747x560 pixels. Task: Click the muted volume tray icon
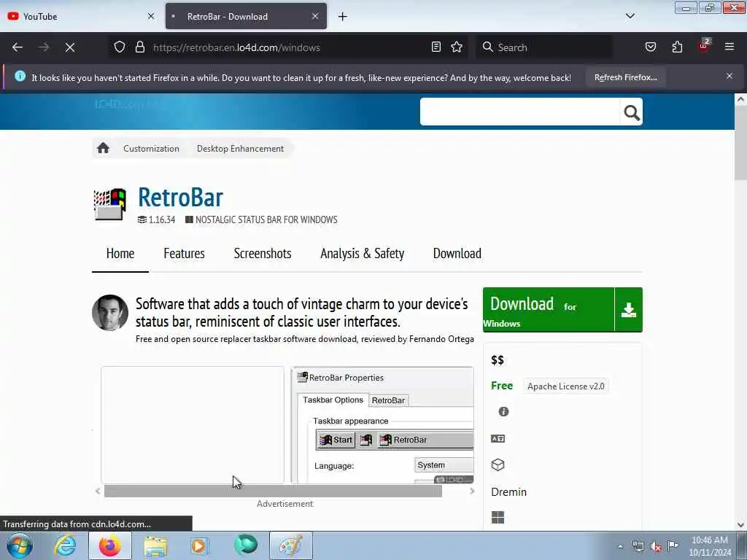[x=656, y=546]
